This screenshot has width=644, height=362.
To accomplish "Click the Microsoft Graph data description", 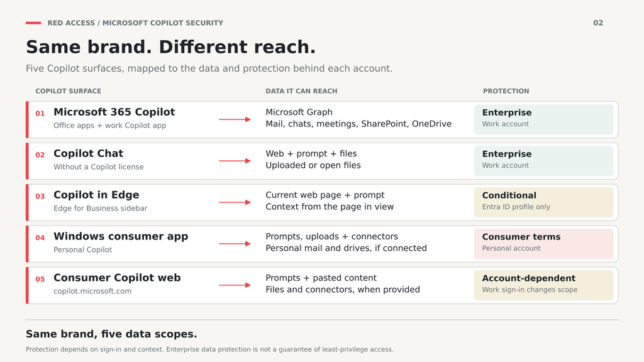I will (299, 112).
